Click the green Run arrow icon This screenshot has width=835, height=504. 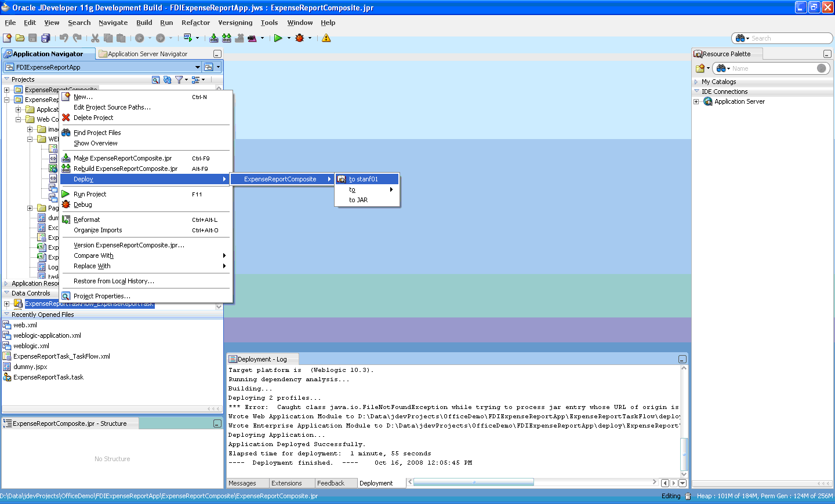click(x=278, y=38)
